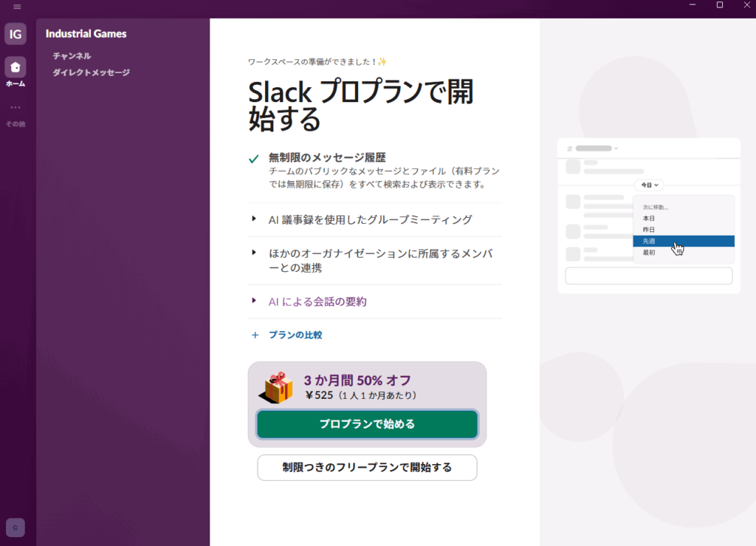
Task: Open the hamburger menu in title bar
Action: pos(17,7)
